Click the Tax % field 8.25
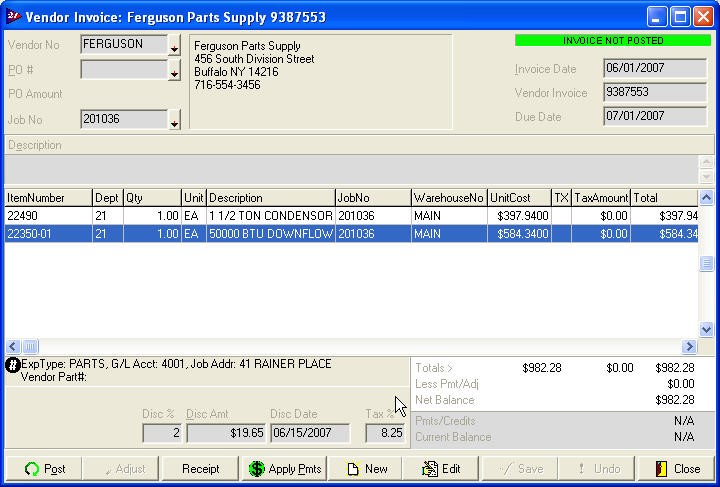 click(x=385, y=433)
